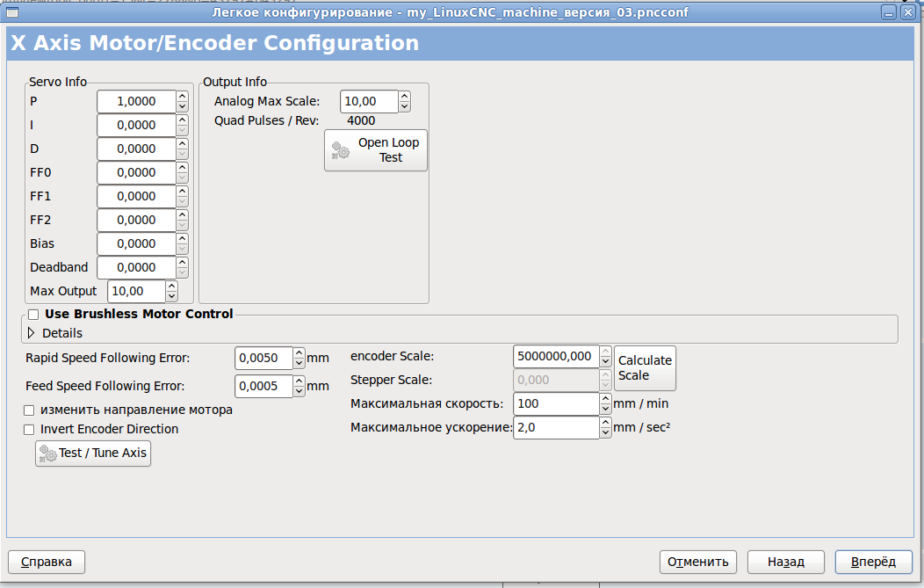Click gears icon on Open Loop Test

(340, 150)
